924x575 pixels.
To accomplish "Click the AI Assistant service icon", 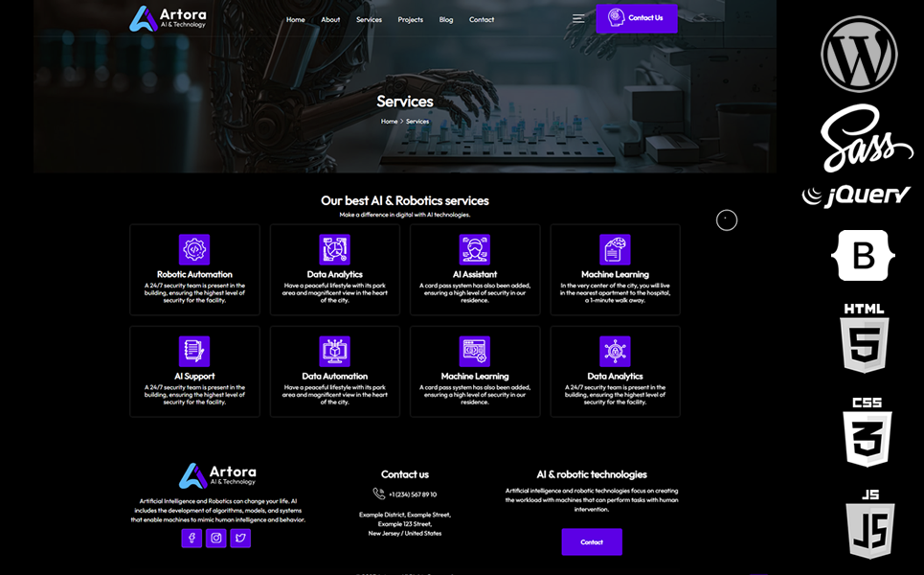I will pyautogui.click(x=475, y=249).
